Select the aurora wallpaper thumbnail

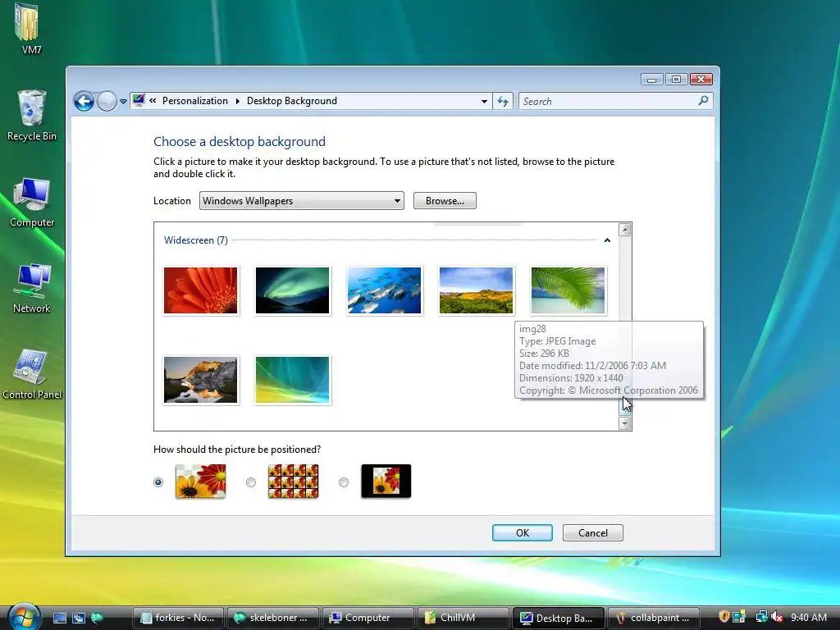tap(293, 290)
